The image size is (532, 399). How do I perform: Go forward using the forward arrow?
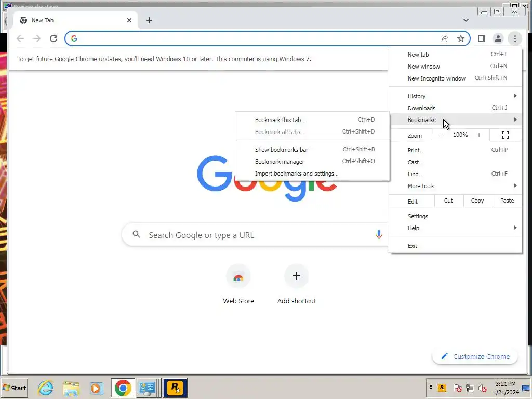pyautogui.click(x=37, y=38)
